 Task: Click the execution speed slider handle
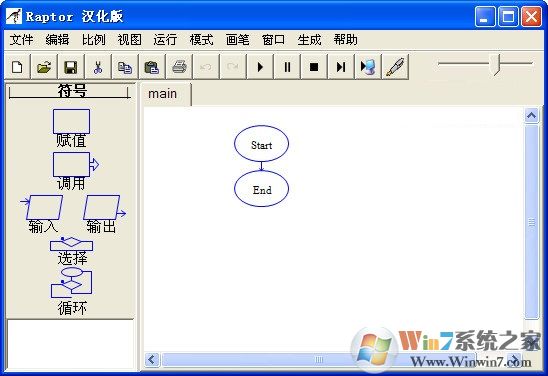496,64
